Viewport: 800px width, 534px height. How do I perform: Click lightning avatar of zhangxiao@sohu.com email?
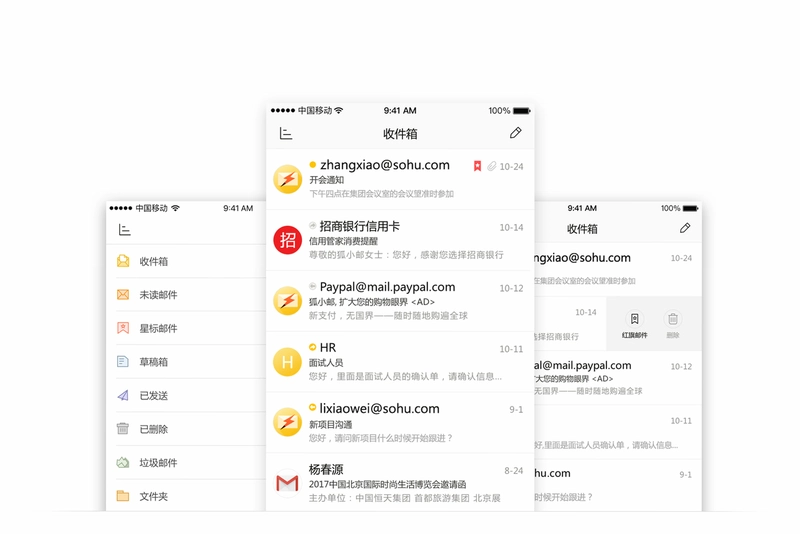coord(288,179)
